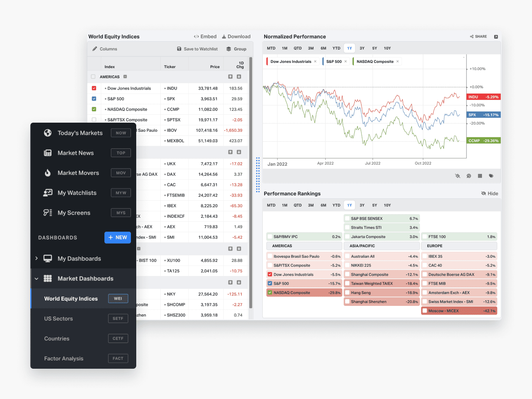
Task: Toggle chart grid lines icon
Action: (480, 176)
